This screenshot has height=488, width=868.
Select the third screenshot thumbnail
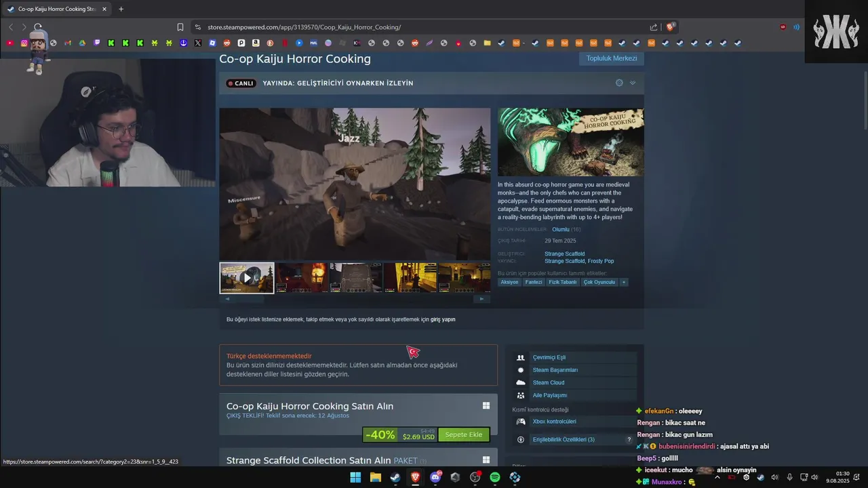[x=355, y=278]
